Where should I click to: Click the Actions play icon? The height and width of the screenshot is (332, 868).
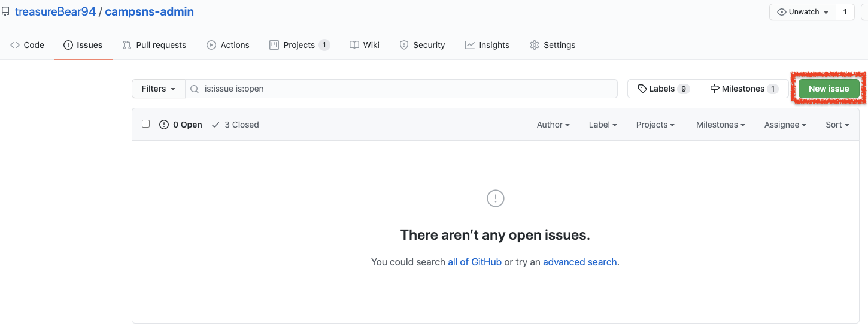pyautogui.click(x=211, y=45)
